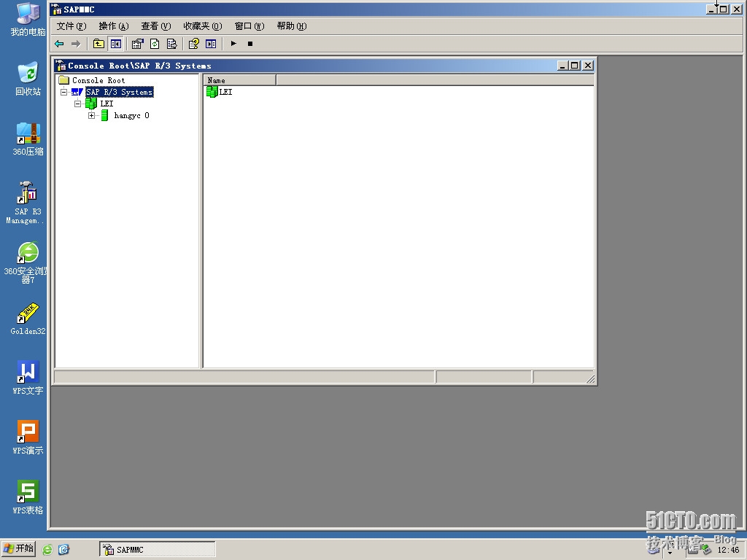Select SAP R3 Management Console desktop shortcut
This screenshot has height=560, width=747.
pos(26,203)
